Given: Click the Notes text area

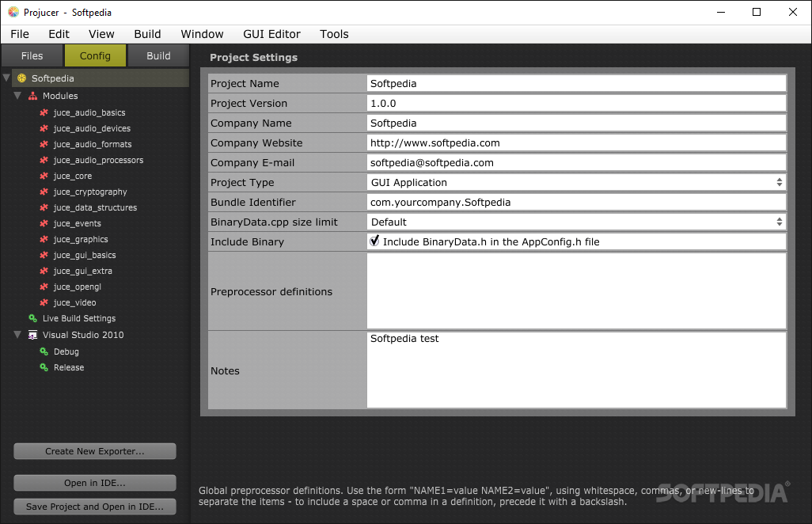Looking at the screenshot, I should click(576, 370).
